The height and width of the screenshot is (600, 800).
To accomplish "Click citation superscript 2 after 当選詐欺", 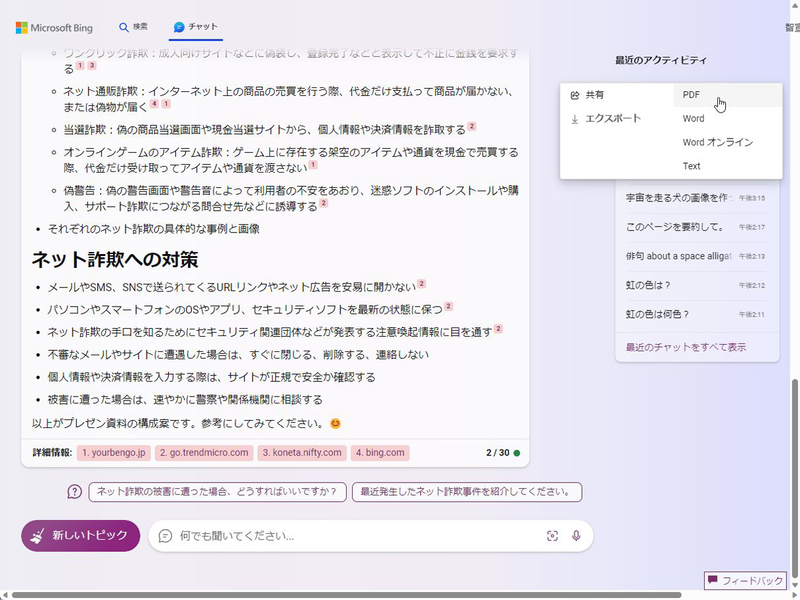I will (472, 127).
